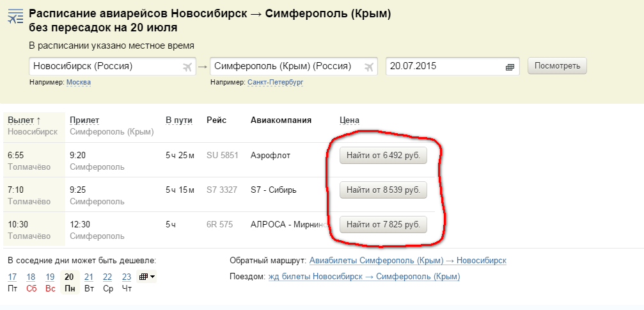The height and width of the screenshot is (310, 644).
Task: Click Найти от 6 492 руб. button
Action: (x=382, y=155)
